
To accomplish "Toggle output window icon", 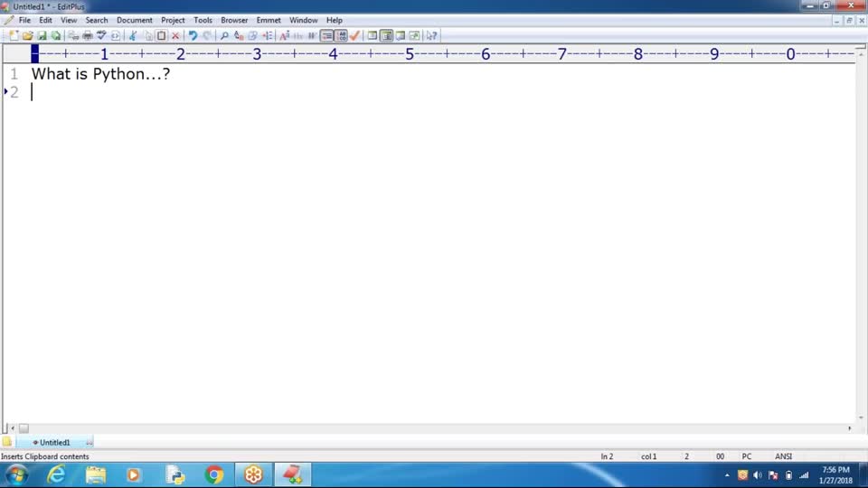I will [x=401, y=36].
